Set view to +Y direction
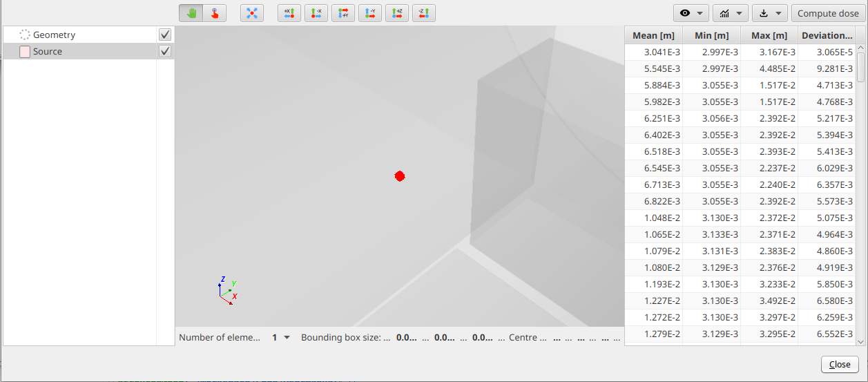 point(343,13)
